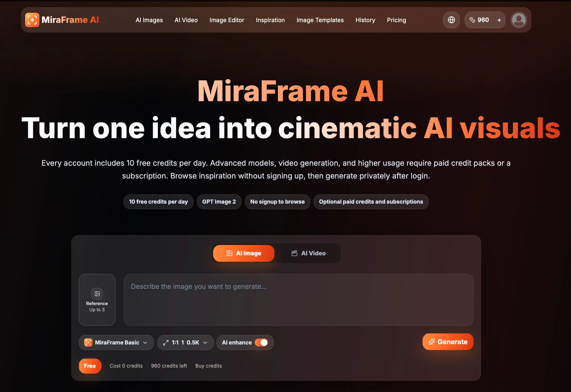Screen dimensions: 571x392
Task: Select the AI Image tab
Action: 244,253
